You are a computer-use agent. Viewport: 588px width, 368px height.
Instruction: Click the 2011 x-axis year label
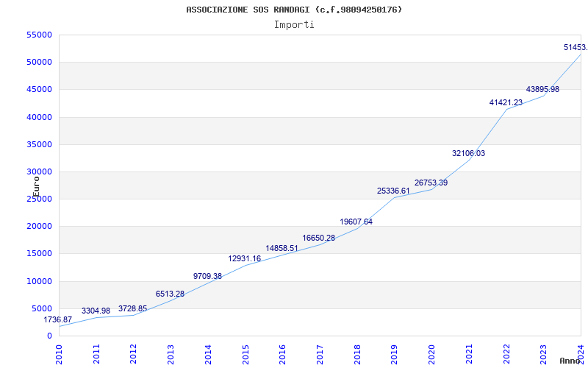[x=96, y=355]
